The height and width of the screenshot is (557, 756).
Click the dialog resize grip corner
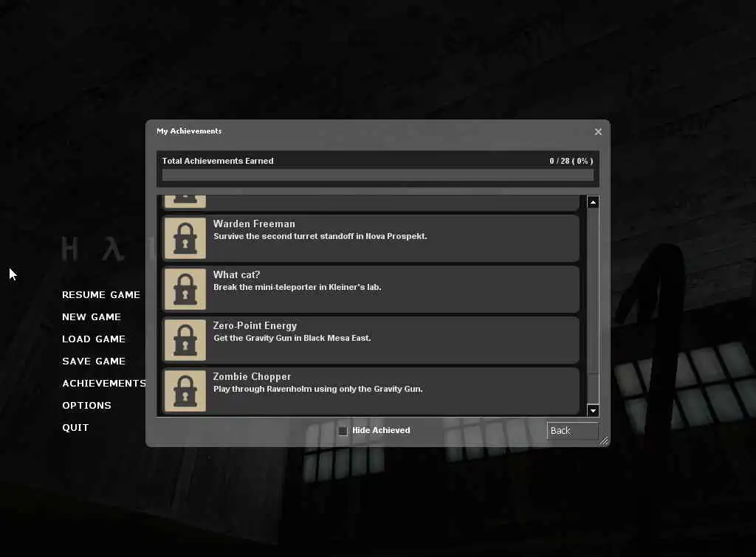[x=604, y=441]
